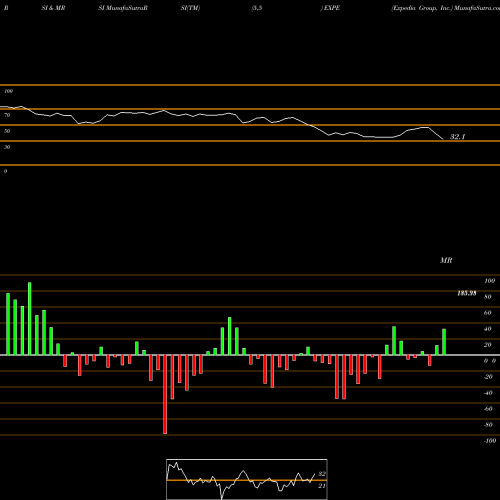500x500 pixels.
Task: Click the longest red MR histogram bar
Action: pyautogui.click(x=165, y=394)
